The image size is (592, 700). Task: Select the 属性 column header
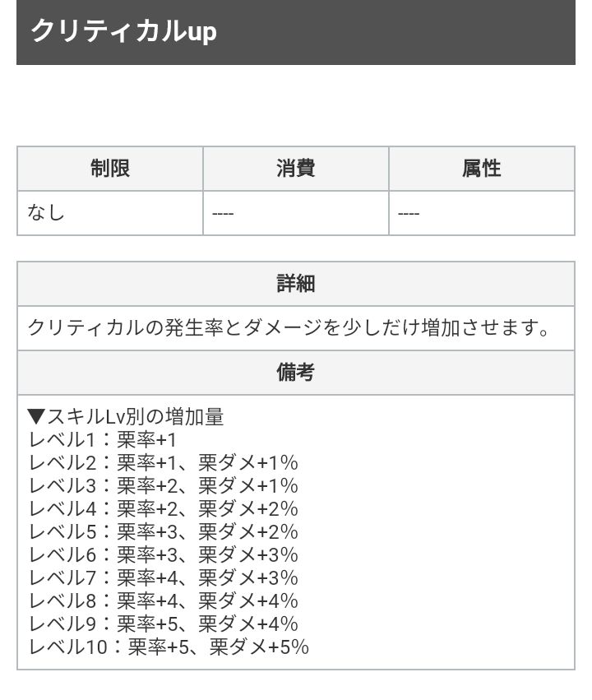pyautogui.click(x=482, y=169)
